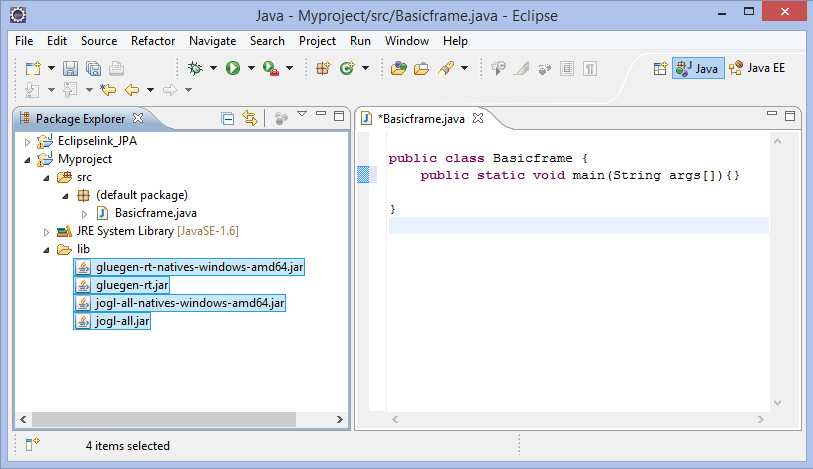Screen dimensions: 813x469
Task: Open the External Tools dropdown arrow
Action: click(x=290, y=68)
